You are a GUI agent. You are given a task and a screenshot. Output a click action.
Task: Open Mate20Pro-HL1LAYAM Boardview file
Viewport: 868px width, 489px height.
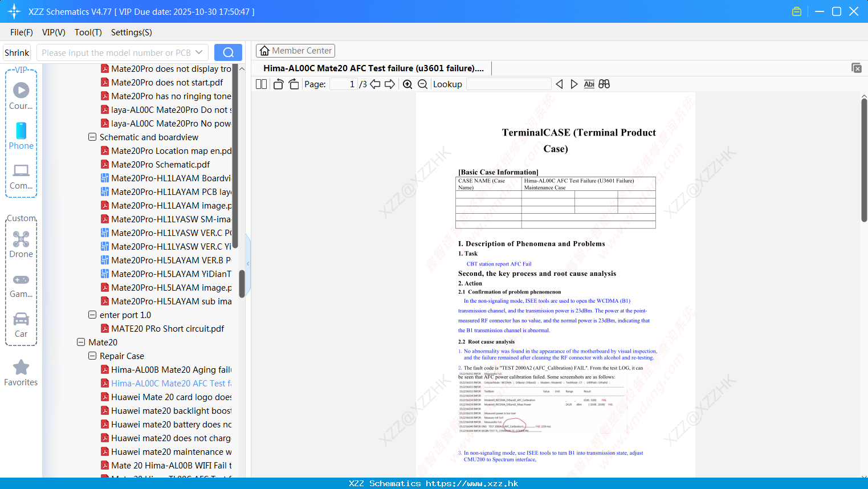(166, 178)
